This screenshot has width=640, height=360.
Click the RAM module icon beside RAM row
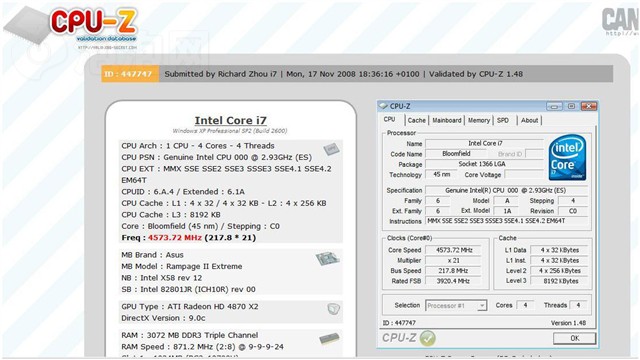coord(329,338)
